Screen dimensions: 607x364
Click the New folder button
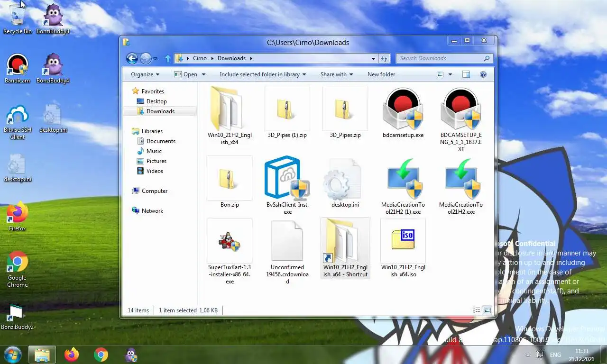click(381, 74)
